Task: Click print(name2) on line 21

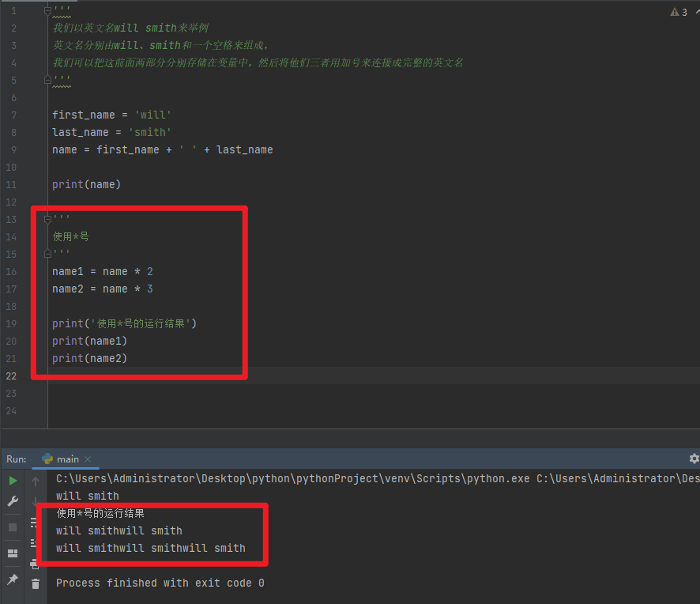Action: (x=90, y=359)
